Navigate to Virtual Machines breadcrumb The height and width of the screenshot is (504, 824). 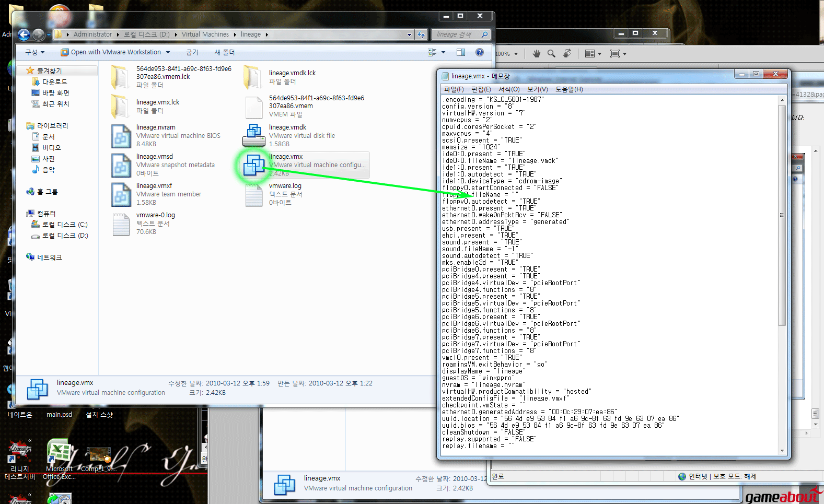[x=205, y=34]
